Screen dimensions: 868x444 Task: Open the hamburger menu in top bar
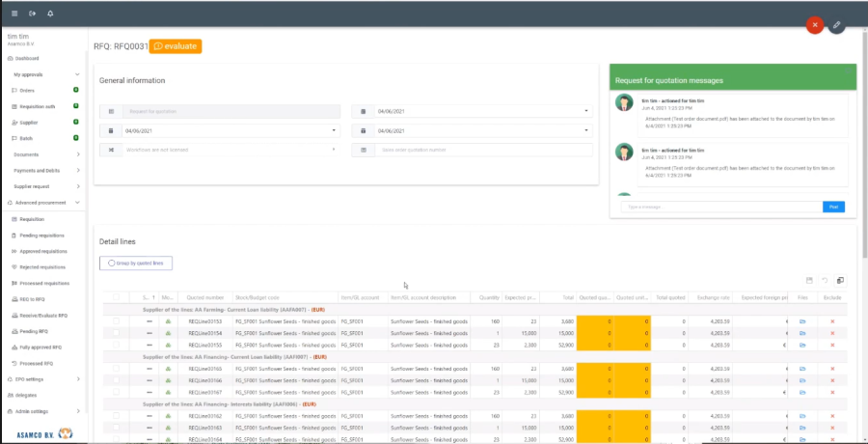[x=14, y=14]
